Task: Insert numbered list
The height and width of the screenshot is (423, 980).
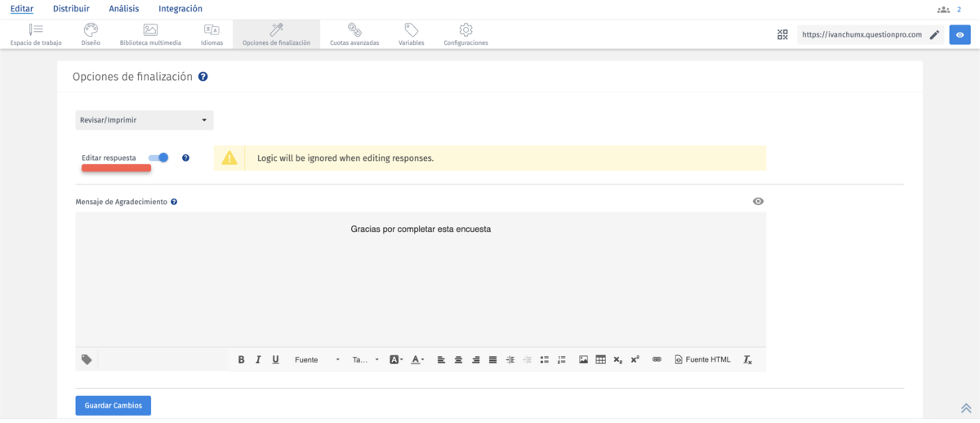Action: point(561,359)
